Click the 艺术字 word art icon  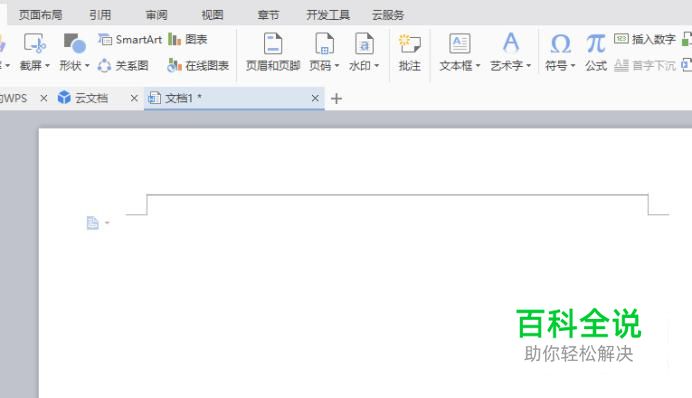click(x=511, y=43)
